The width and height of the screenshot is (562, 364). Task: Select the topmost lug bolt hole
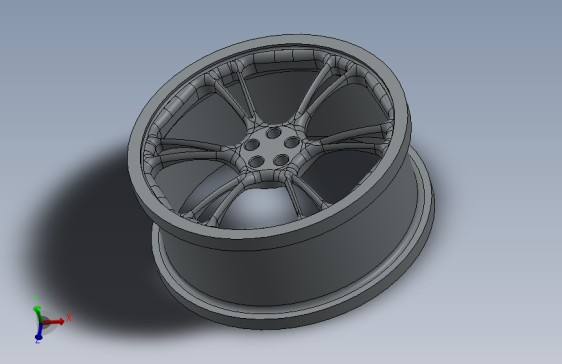273,133
